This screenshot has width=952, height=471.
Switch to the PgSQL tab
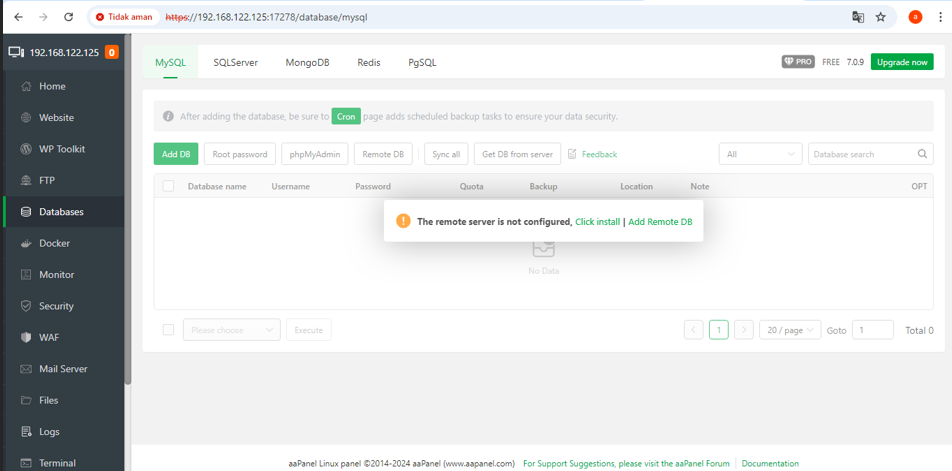pos(423,63)
